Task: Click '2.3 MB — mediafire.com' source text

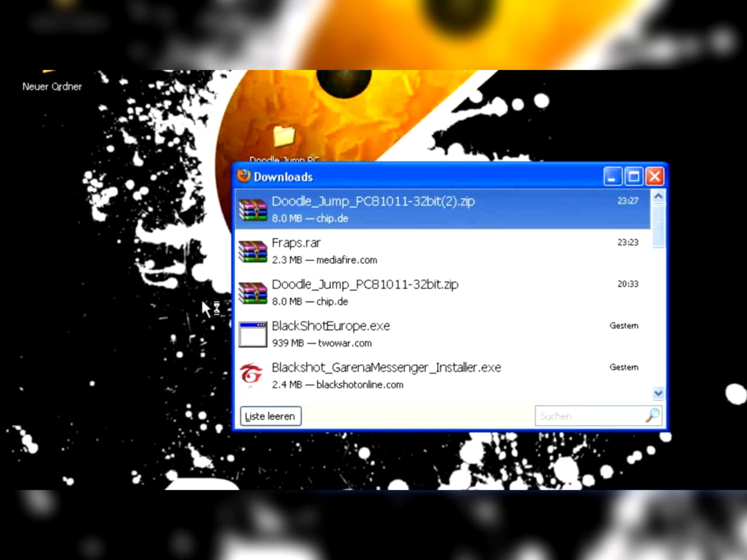Action: (x=324, y=260)
